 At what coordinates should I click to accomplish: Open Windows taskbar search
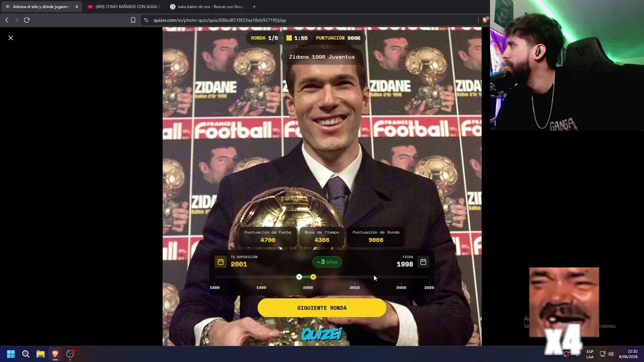[x=26, y=354]
